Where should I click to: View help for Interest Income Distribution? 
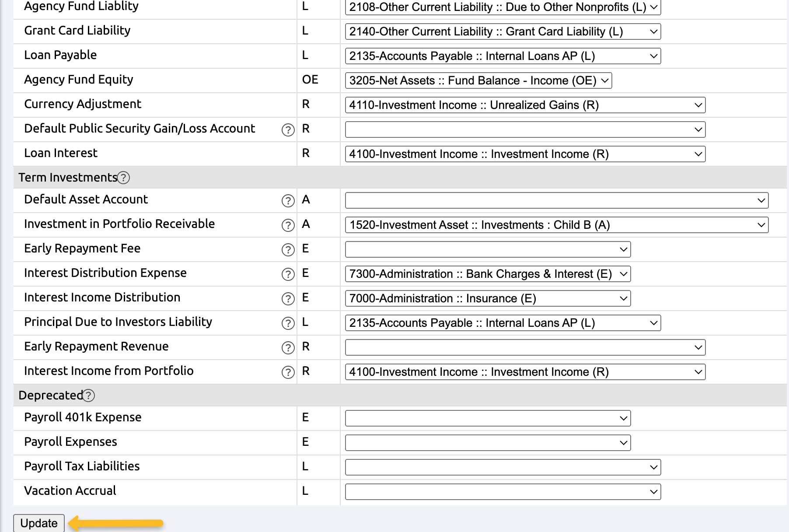pos(288,299)
